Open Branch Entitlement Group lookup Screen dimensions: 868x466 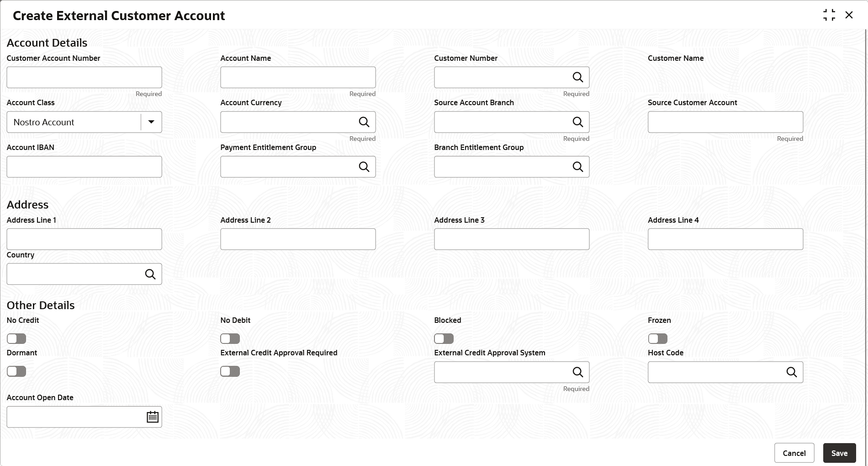click(x=577, y=167)
